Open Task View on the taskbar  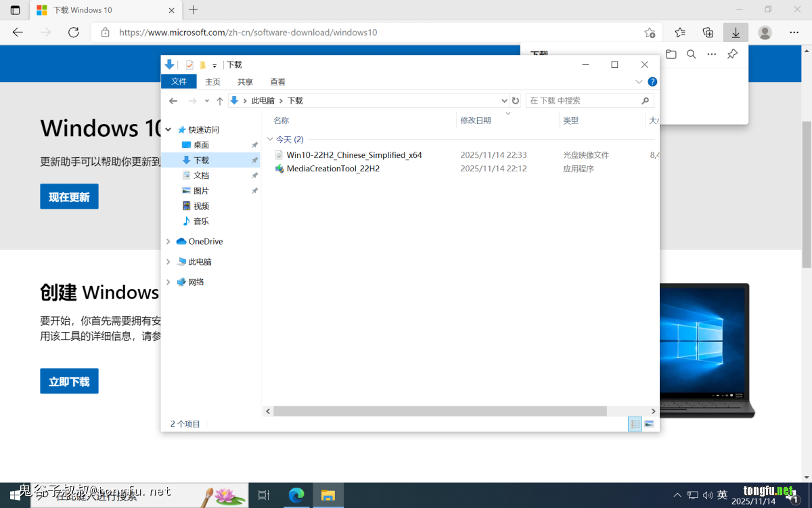click(x=264, y=495)
